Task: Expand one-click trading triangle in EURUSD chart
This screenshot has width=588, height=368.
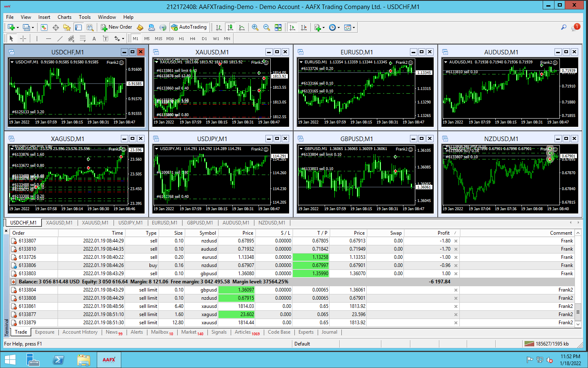Action: 301,62
